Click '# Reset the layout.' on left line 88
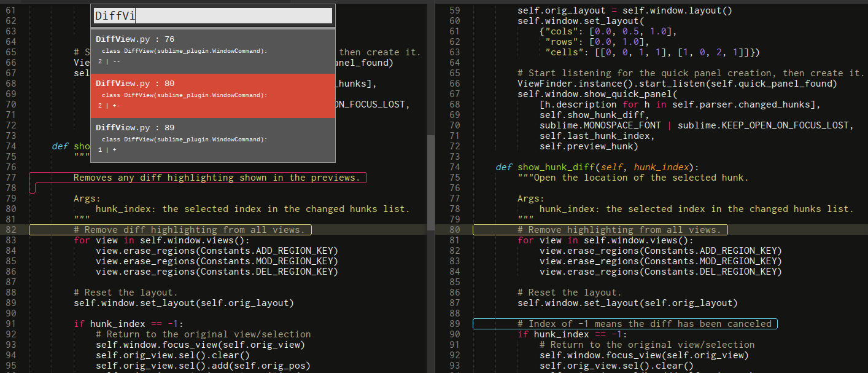The height and width of the screenshot is (373, 868). [x=126, y=293]
